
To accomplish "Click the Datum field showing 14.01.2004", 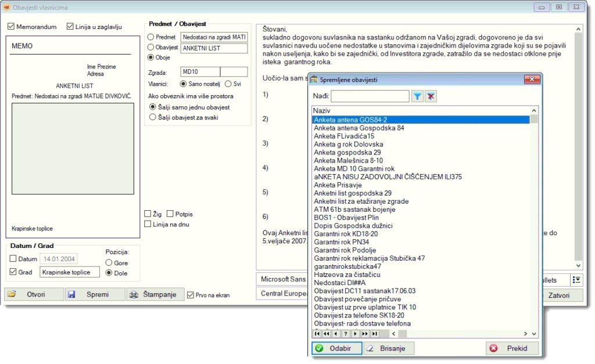I will tap(59, 259).
